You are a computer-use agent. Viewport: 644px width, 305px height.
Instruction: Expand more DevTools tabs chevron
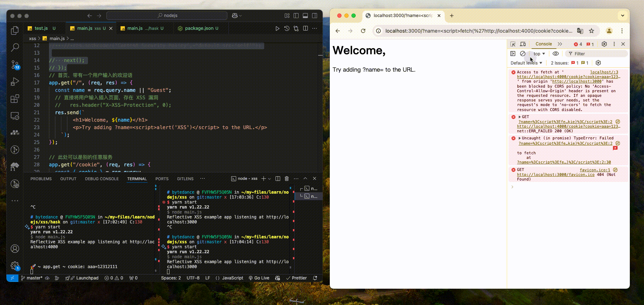(x=560, y=44)
